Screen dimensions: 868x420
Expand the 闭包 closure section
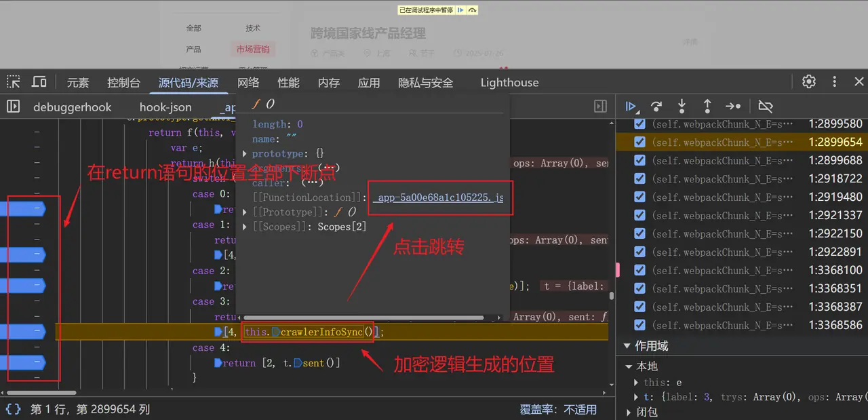pyautogui.click(x=628, y=412)
